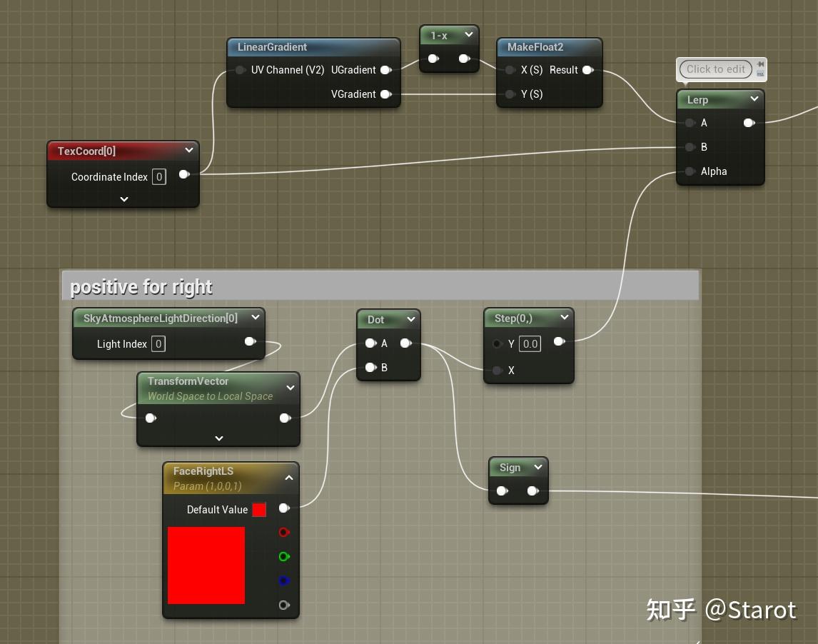
Task: Click the A input pin on the Dot node
Action: click(x=370, y=343)
